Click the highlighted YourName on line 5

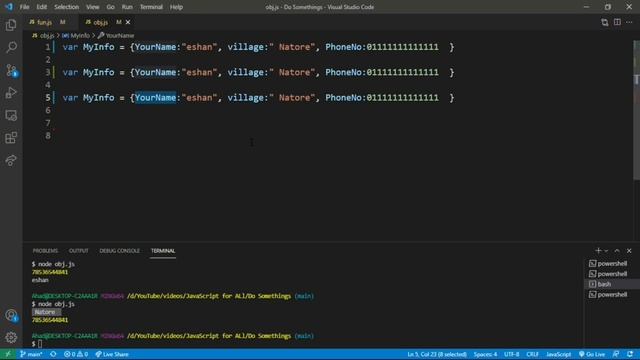tap(156, 98)
